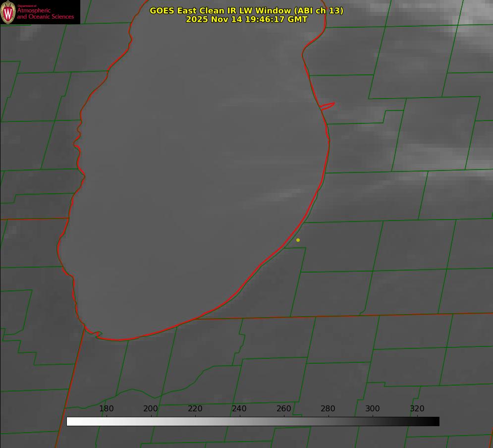Click the 240 colorbar tick label
The image size is (493, 448).
[239, 409]
